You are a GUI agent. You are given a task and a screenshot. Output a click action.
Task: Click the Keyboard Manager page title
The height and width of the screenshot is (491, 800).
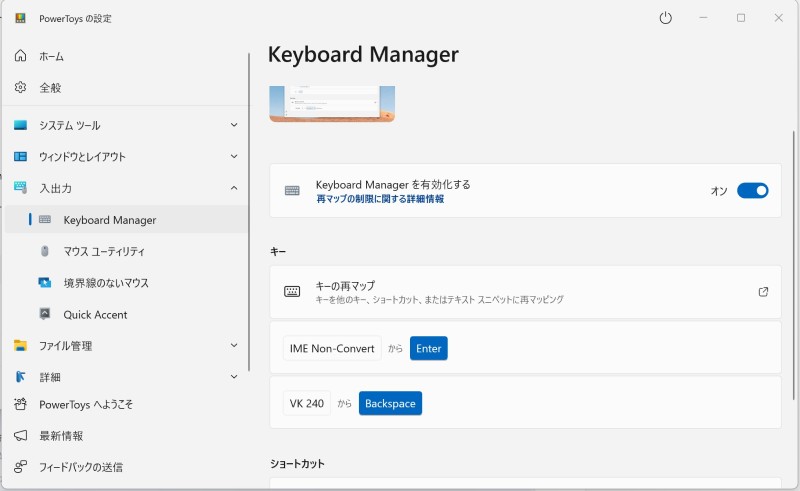[x=363, y=55]
